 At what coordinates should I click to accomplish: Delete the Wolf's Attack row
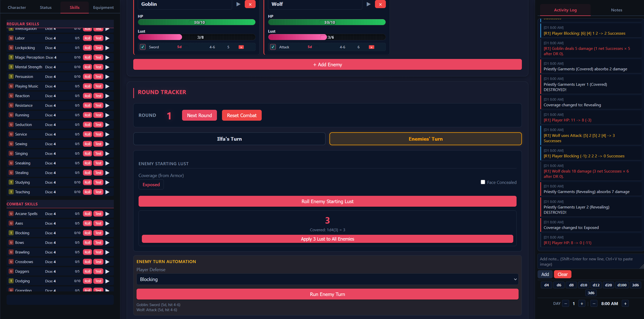coord(371,47)
